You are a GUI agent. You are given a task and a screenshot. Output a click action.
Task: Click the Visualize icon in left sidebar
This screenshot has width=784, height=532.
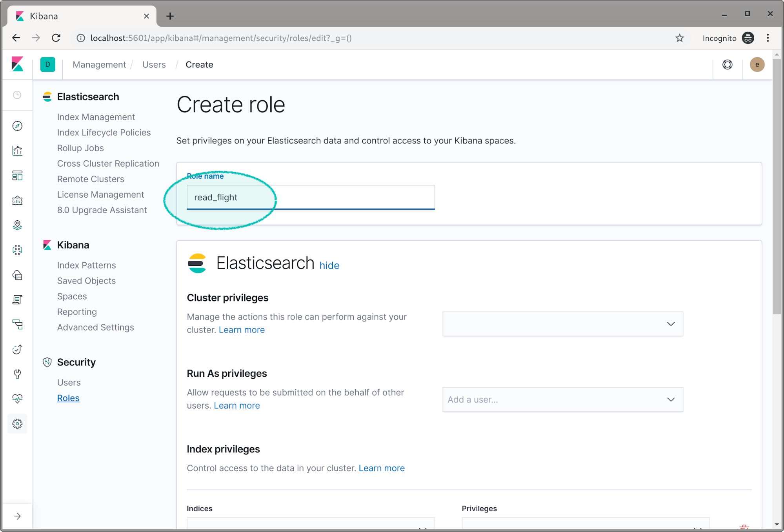click(x=16, y=150)
